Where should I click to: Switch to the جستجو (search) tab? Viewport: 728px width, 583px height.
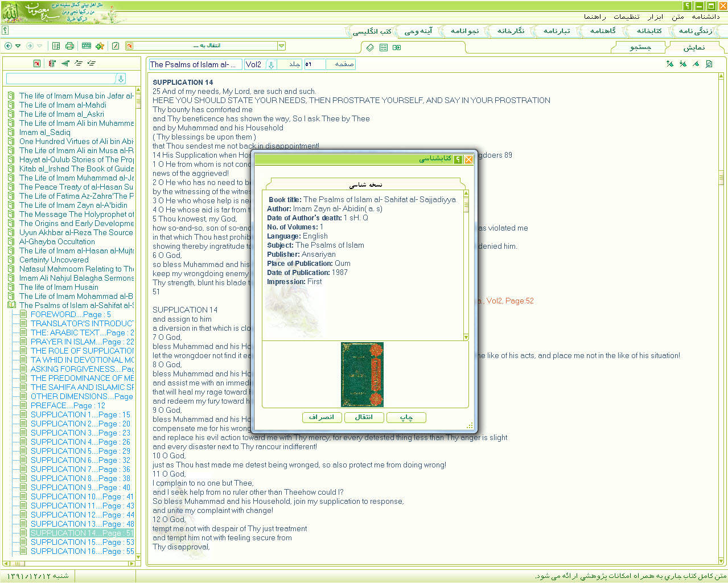(640, 47)
